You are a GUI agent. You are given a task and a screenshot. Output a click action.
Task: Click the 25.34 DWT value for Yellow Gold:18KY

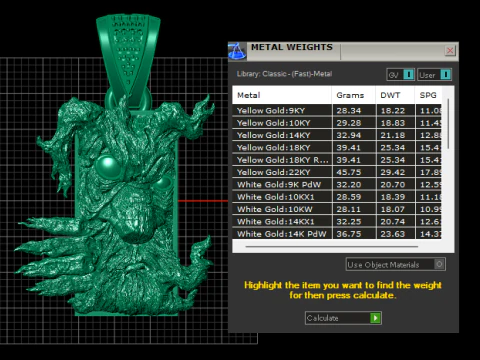tap(393, 148)
